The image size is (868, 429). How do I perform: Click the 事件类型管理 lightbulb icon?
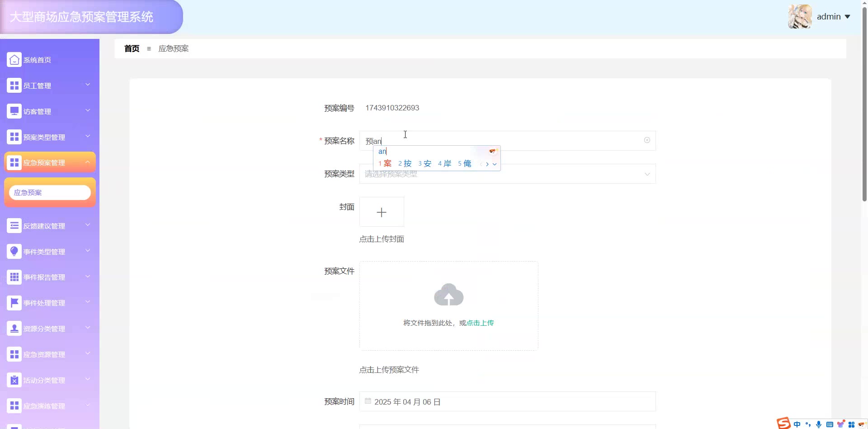[14, 252]
